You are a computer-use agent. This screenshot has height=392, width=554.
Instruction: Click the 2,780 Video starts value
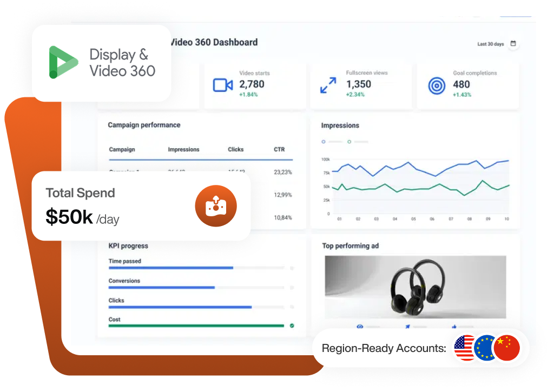(x=252, y=84)
